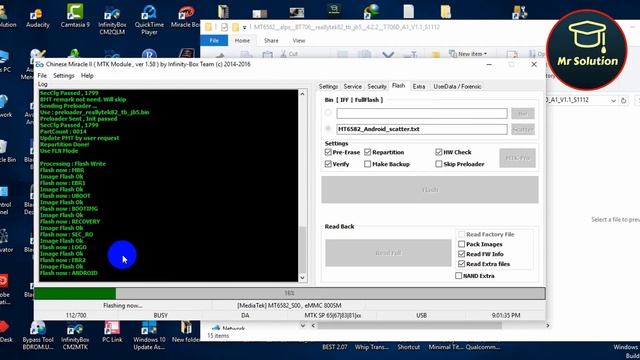Toggle the Repartition checkbox

pos(367,152)
